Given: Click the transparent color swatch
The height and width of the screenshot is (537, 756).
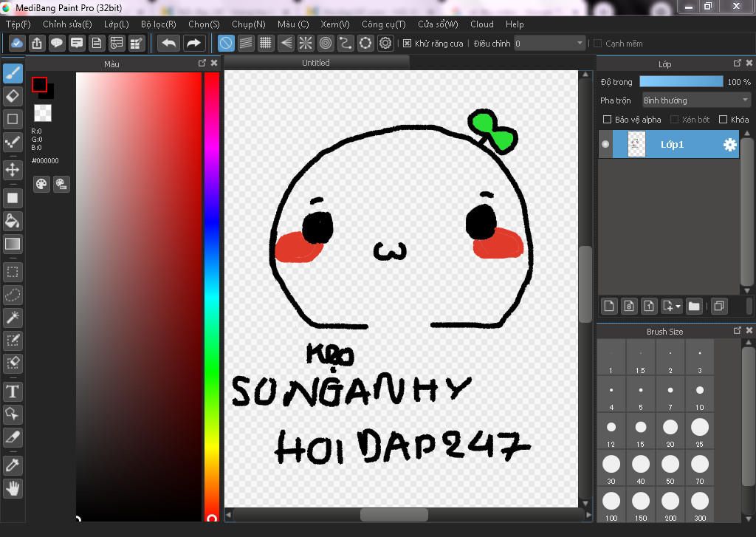Looking at the screenshot, I should [x=42, y=113].
